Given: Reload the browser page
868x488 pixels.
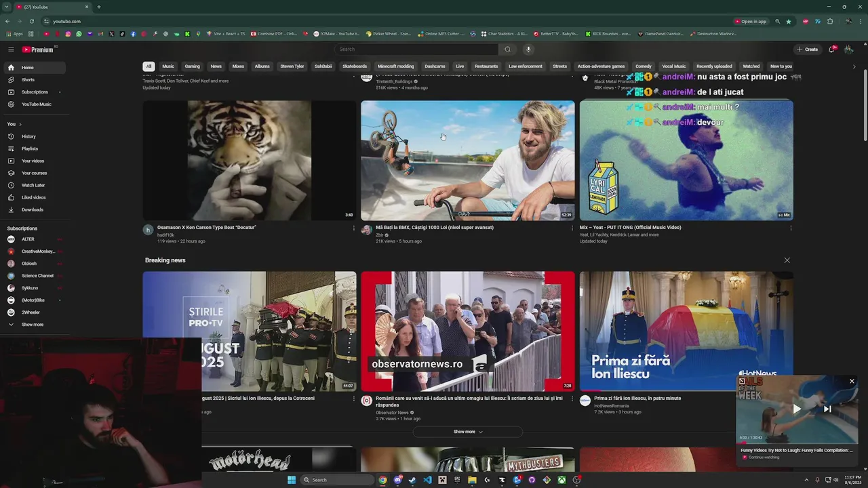Looking at the screenshot, I should pyautogui.click(x=32, y=21).
